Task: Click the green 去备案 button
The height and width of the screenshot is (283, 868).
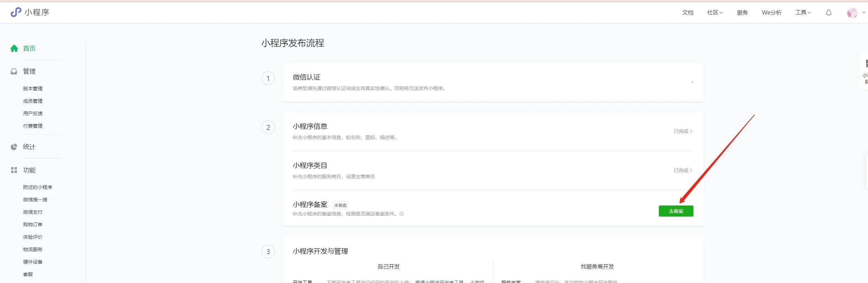Action: 676,211
